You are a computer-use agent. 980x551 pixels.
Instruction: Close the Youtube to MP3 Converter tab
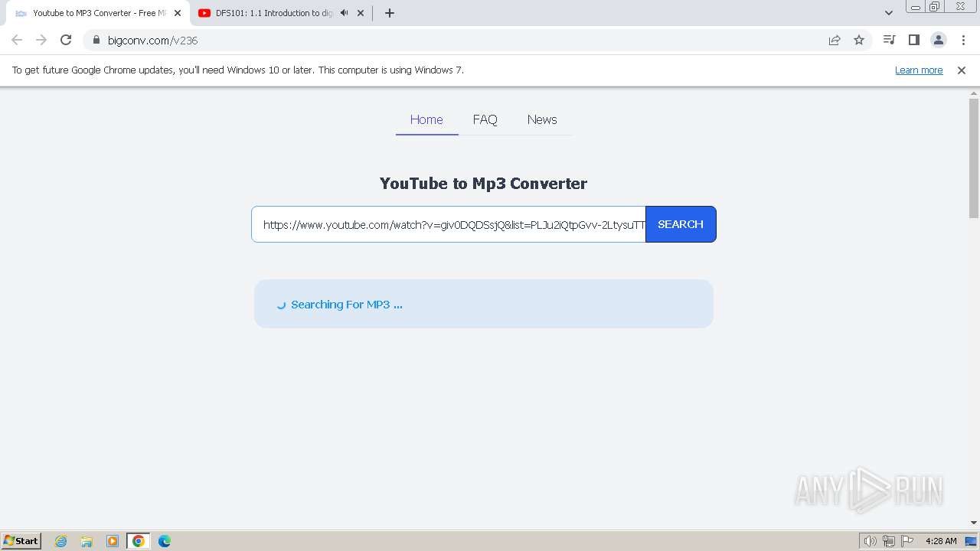pyautogui.click(x=178, y=13)
